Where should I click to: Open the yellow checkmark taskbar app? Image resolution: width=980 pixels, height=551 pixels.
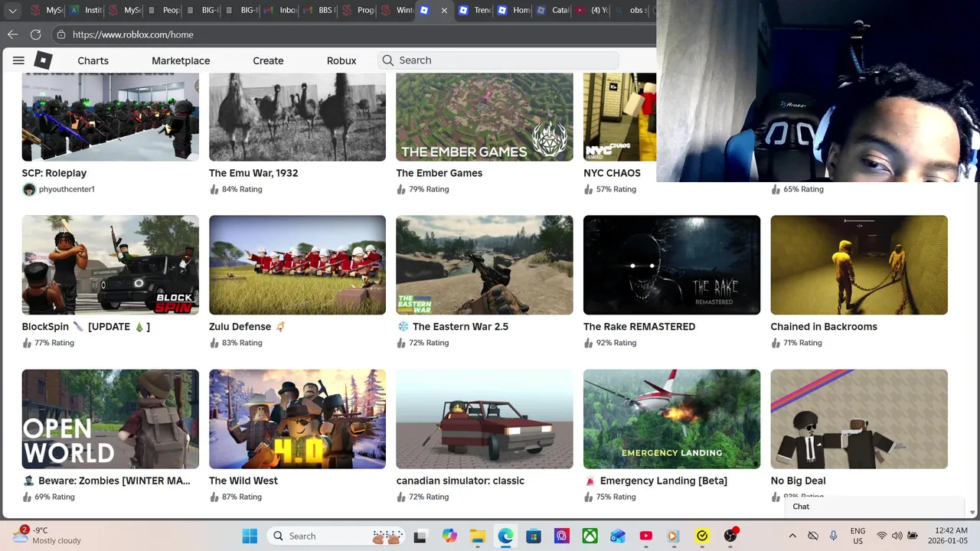702,536
